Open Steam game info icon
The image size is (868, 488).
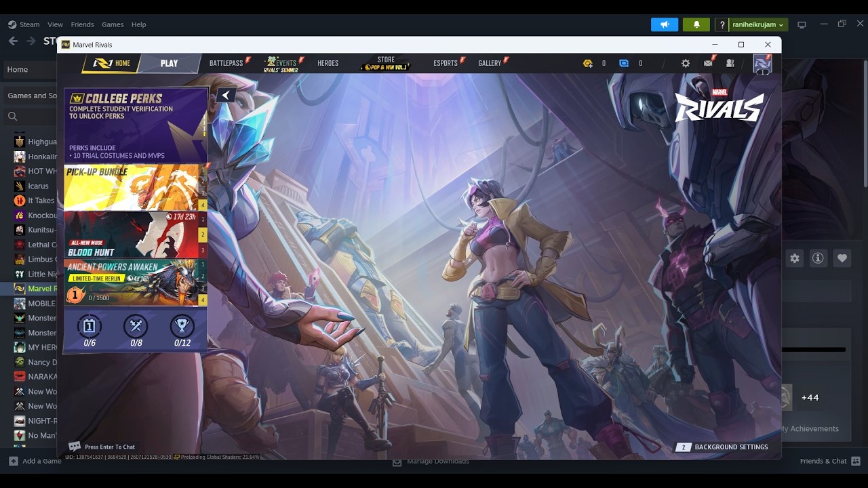coord(818,258)
